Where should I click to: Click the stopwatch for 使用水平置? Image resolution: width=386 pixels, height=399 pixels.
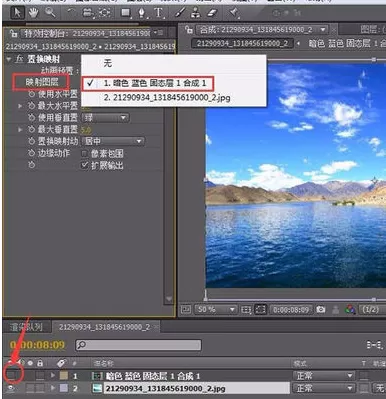[31, 94]
